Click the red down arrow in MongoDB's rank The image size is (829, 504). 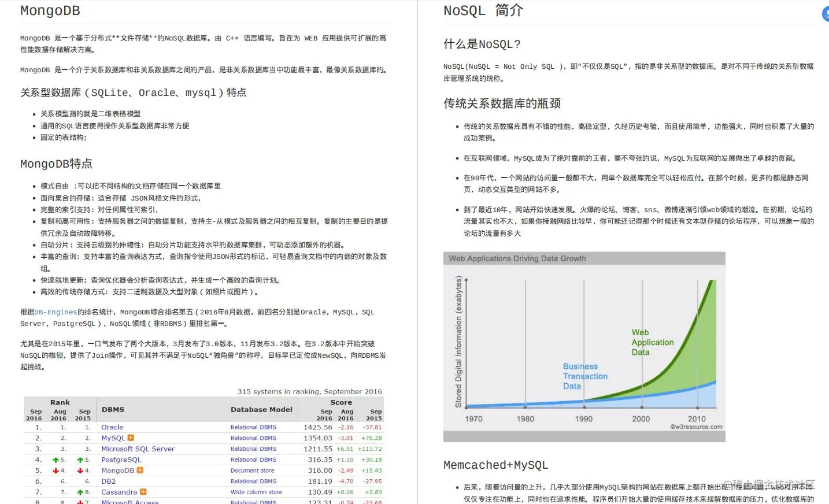[55, 470]
